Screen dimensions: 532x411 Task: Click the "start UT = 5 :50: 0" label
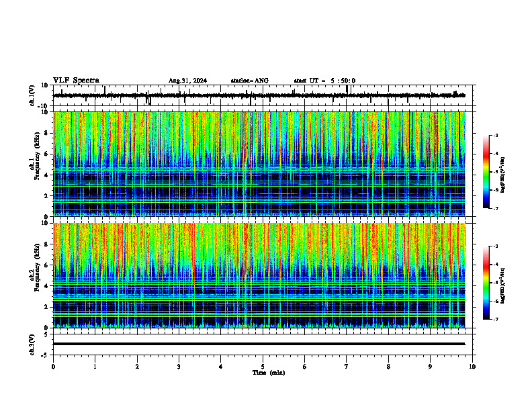pyautogui.click(x=324, y=81)
